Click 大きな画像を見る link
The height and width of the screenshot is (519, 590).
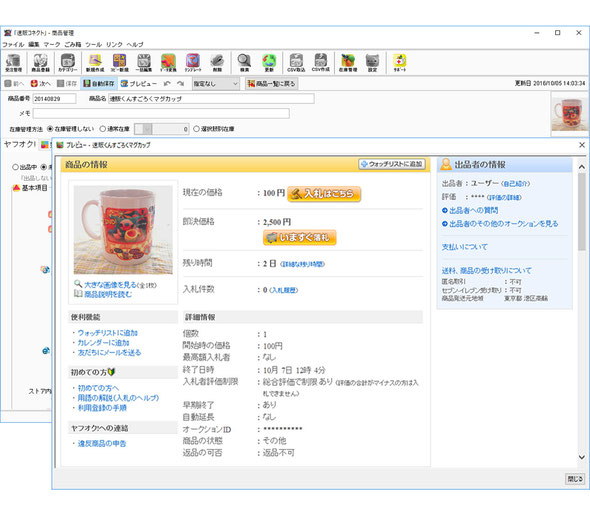click(x=110, y=285)
